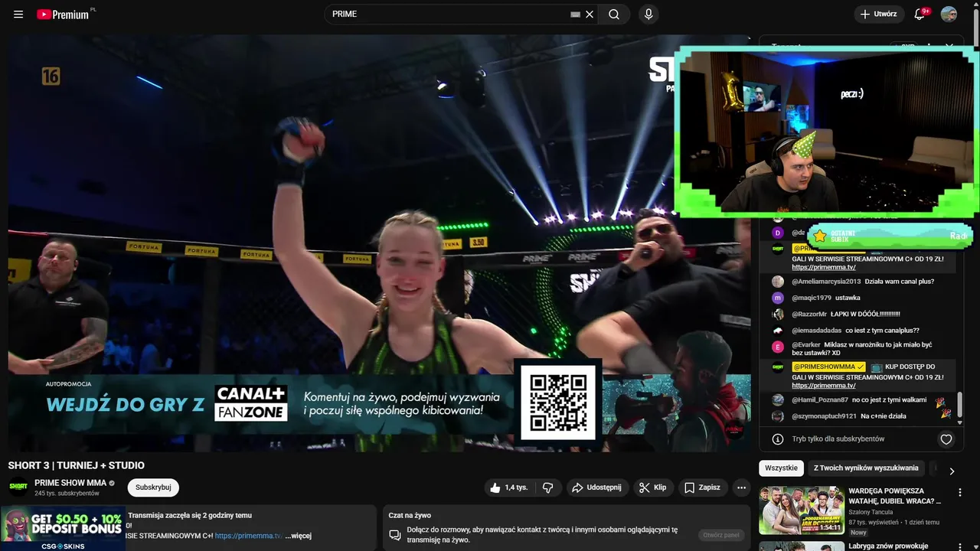Open the on-screen keyboard icon in search
Screen dimensions: 980x551
(576, 14)
